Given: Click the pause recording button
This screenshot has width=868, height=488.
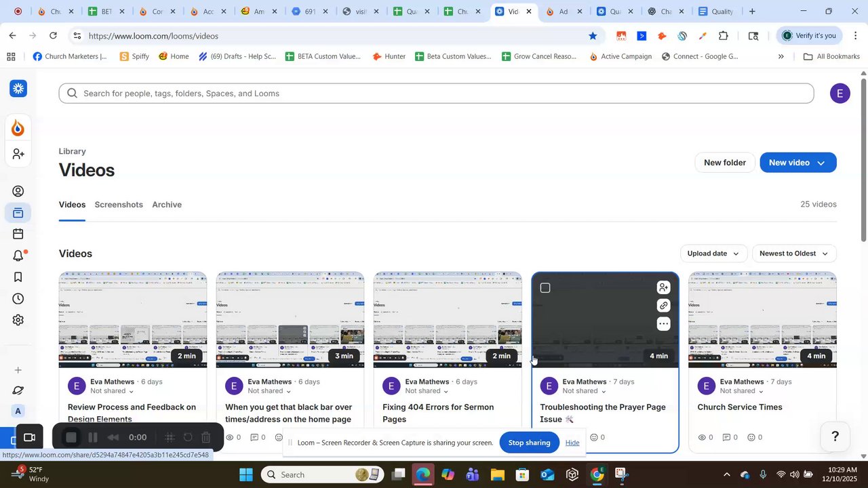Looking at the screenshot, I should tap(94, 438).
